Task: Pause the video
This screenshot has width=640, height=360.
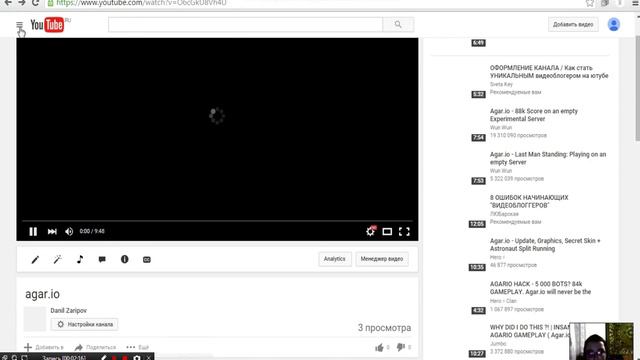Action: point(33,231)
